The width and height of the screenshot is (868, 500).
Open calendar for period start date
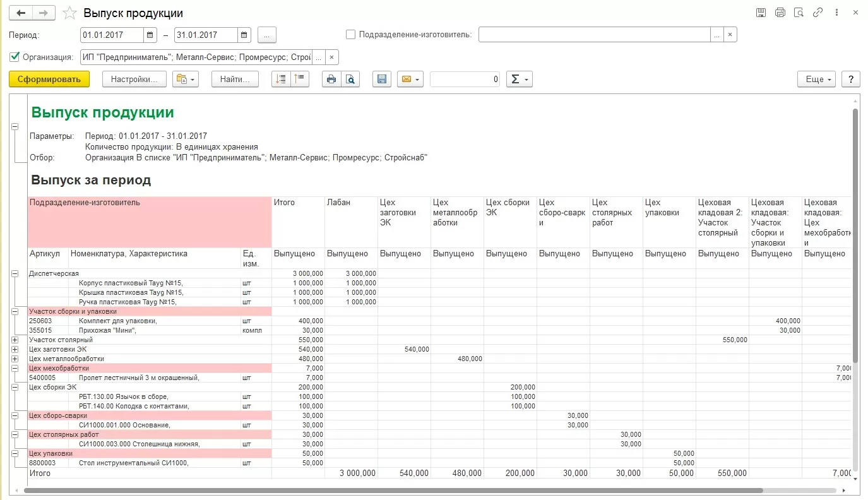click(150, 35)
